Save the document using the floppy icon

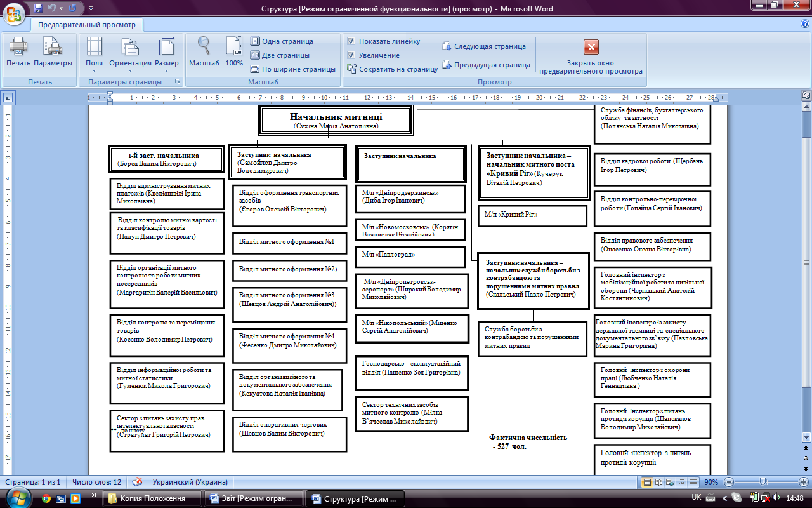click(x=38, y=8)
